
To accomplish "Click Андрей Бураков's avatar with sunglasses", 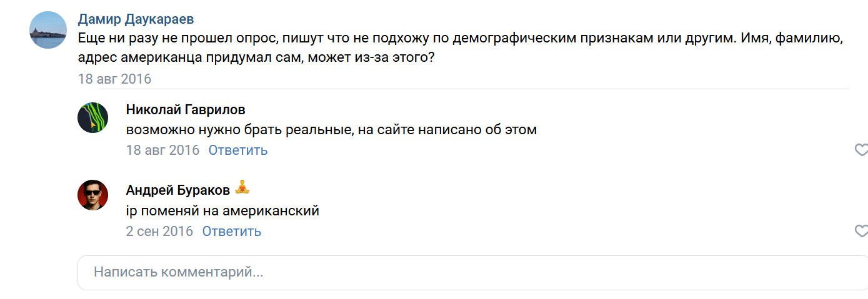I will point(93,195).
